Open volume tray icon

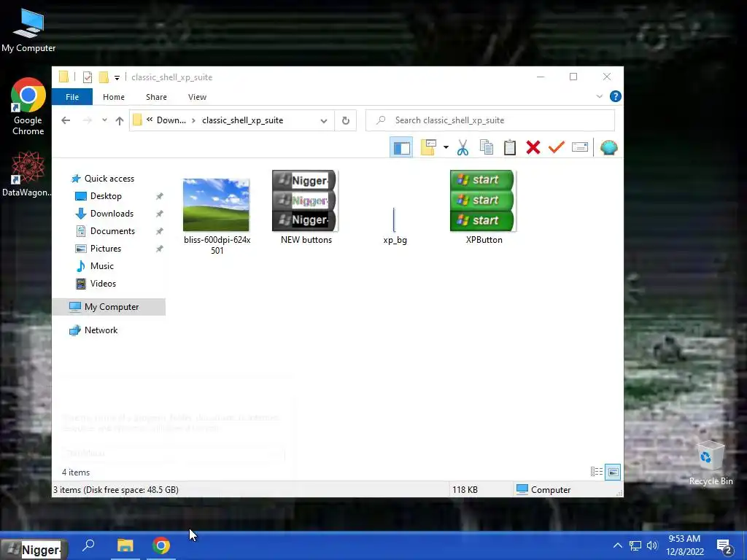[652, 545]
